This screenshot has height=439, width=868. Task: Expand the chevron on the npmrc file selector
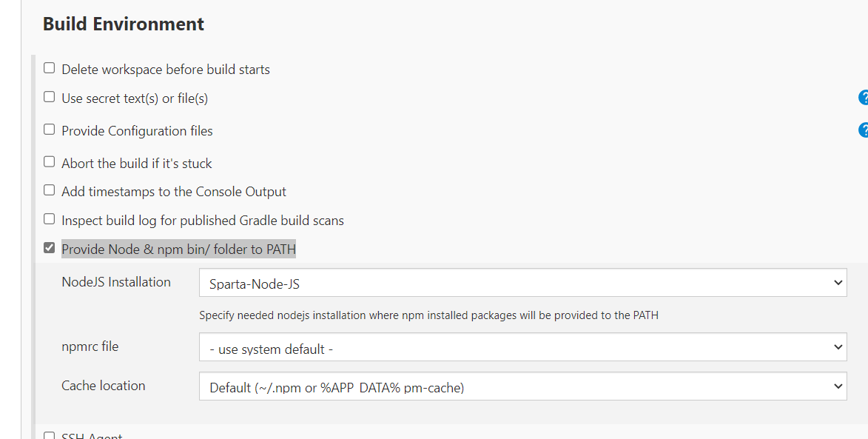coord(837,346)
